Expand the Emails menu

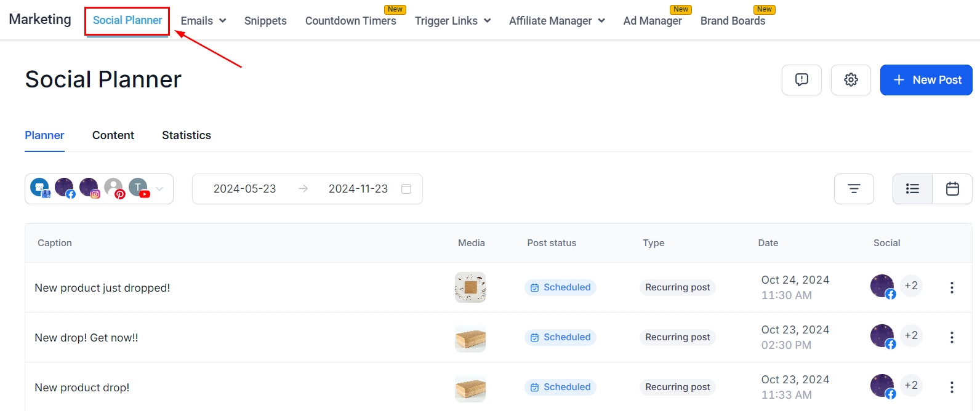click(203, 21)
